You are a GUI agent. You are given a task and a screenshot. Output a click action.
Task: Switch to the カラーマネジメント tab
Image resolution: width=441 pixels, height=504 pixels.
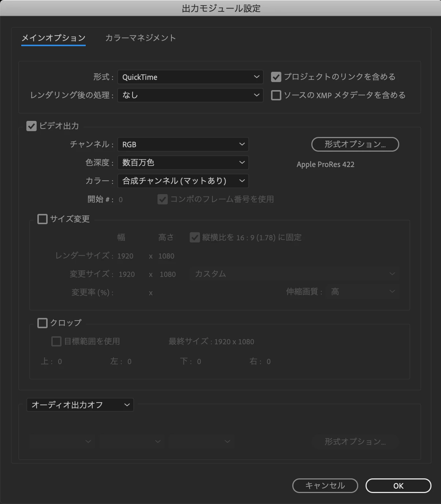[141, 38]
